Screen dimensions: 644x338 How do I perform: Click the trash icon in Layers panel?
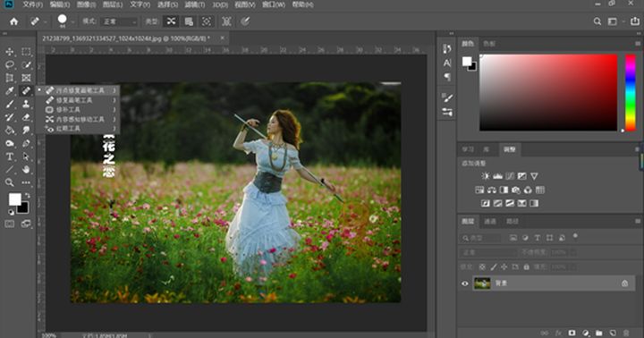(x=626, y=333)
